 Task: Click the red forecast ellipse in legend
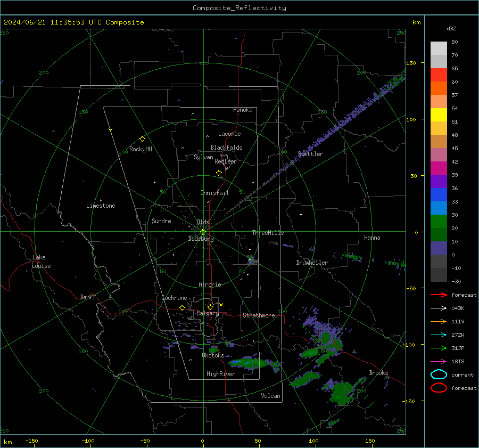click(x=439, y=388)
